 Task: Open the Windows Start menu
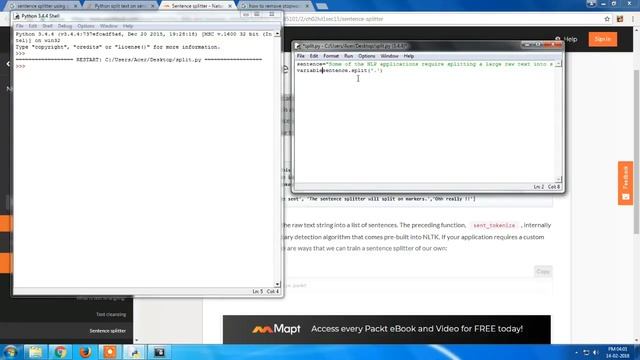[10, 352]
